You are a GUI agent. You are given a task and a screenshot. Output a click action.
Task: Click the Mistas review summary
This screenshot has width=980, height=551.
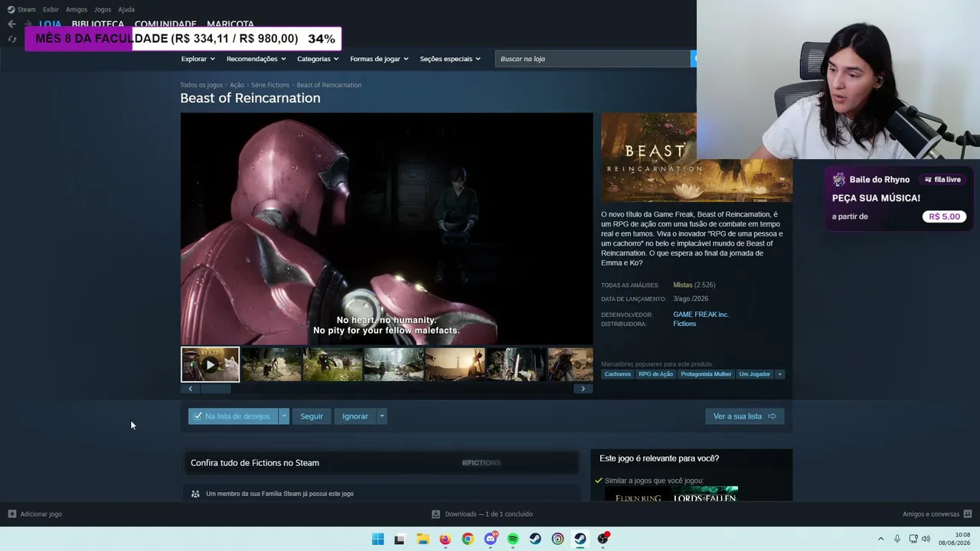coord(682,285)
